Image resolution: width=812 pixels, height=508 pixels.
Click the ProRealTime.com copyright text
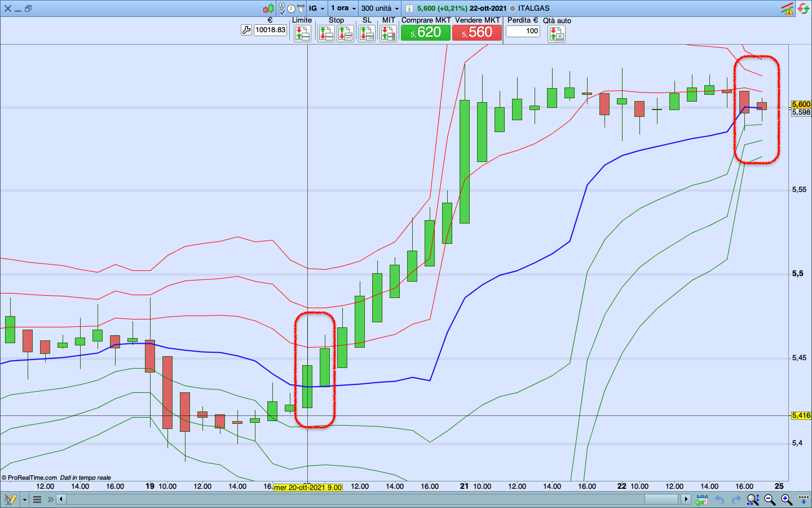pos(29,478)
